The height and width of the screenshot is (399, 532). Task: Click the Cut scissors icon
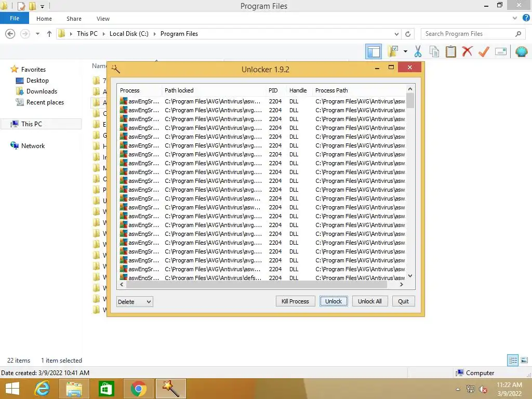(418, 51)
